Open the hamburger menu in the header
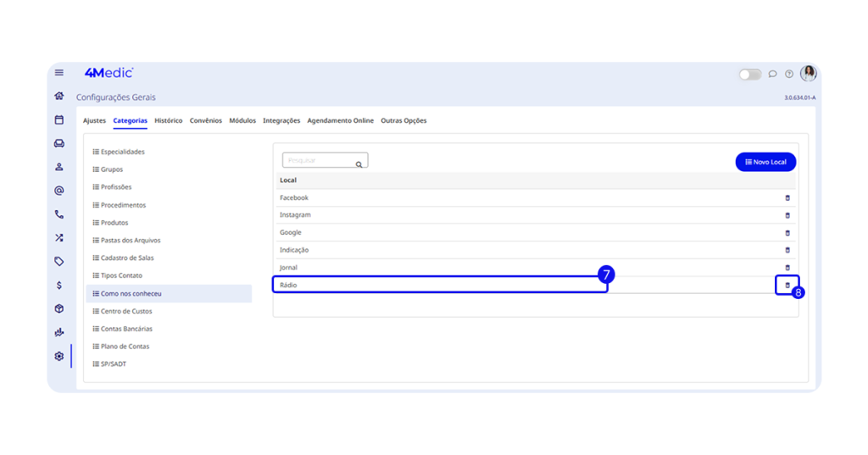The image size is (868, 455). click(x=59, y=73)
